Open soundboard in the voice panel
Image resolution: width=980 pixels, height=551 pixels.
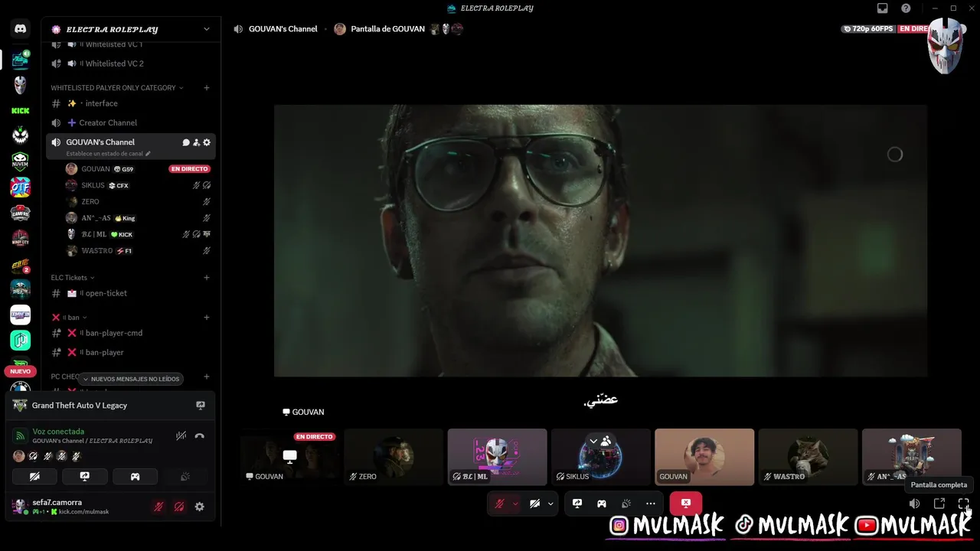coord(185,476)
